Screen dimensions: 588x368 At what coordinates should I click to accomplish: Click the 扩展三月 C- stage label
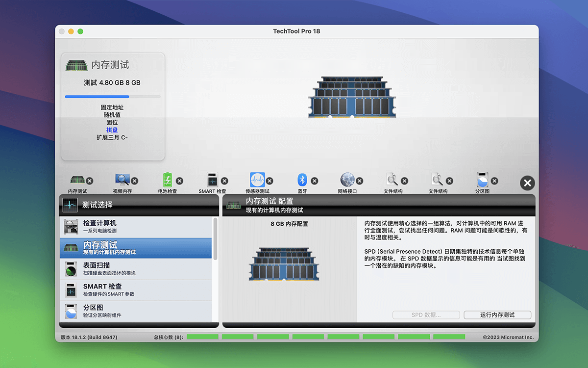112,137
